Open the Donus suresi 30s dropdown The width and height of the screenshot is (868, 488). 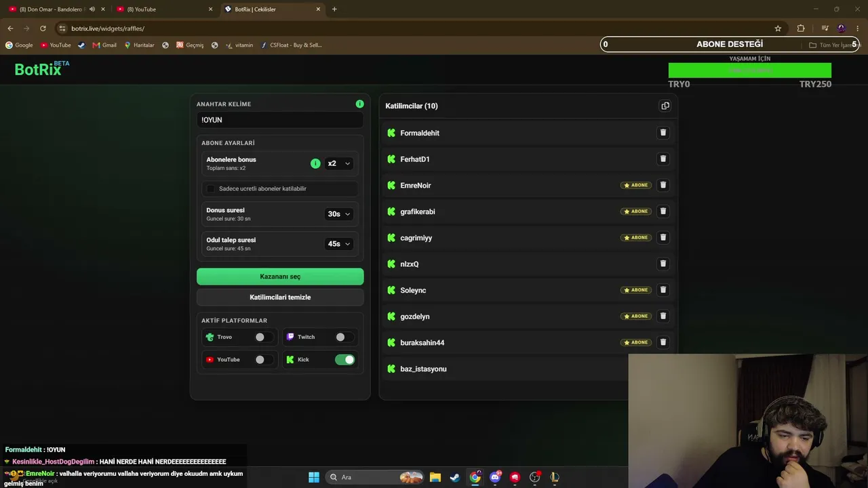pyautogui.click(x=339, y=214)
